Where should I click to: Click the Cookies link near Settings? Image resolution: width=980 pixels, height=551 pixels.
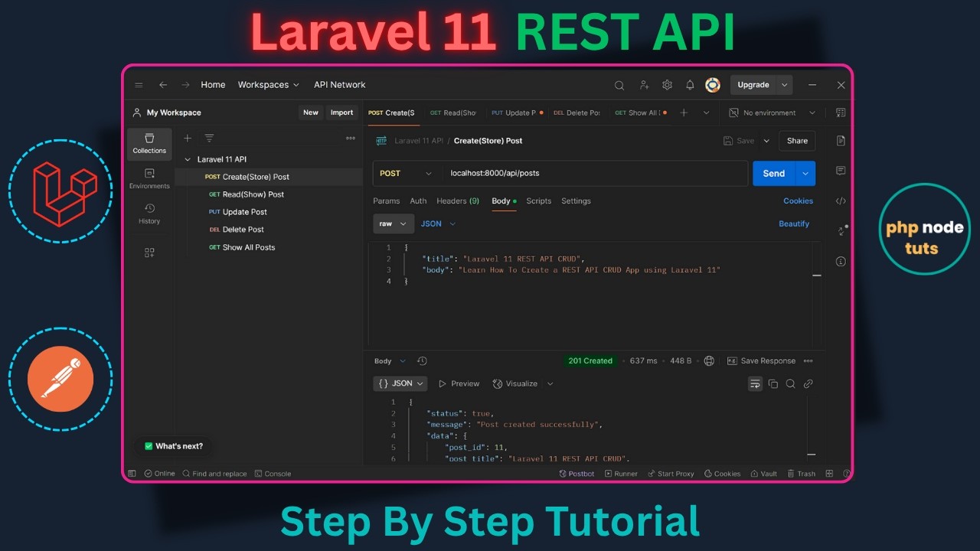(x=798, y=201)
